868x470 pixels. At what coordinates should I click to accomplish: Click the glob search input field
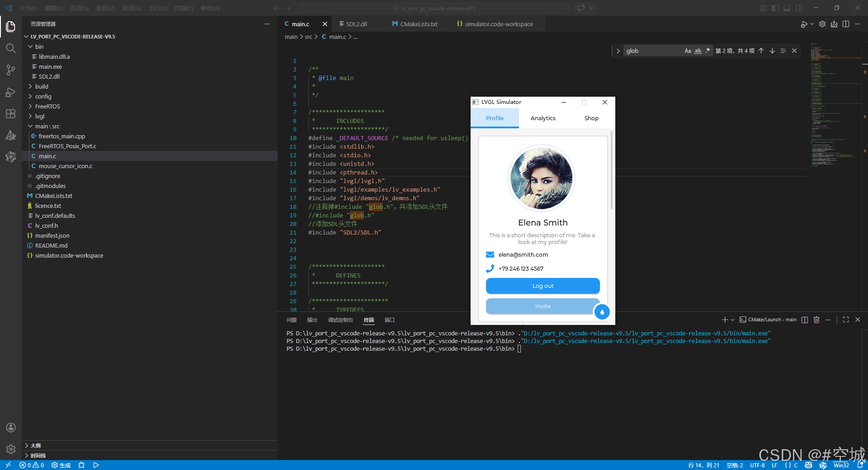[653, 51]
